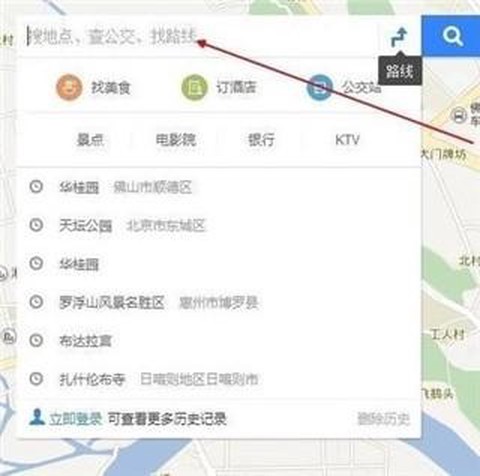480x476 pixels.
Task: Choose the 电影院 category shortcut
Action: point(176,140)
